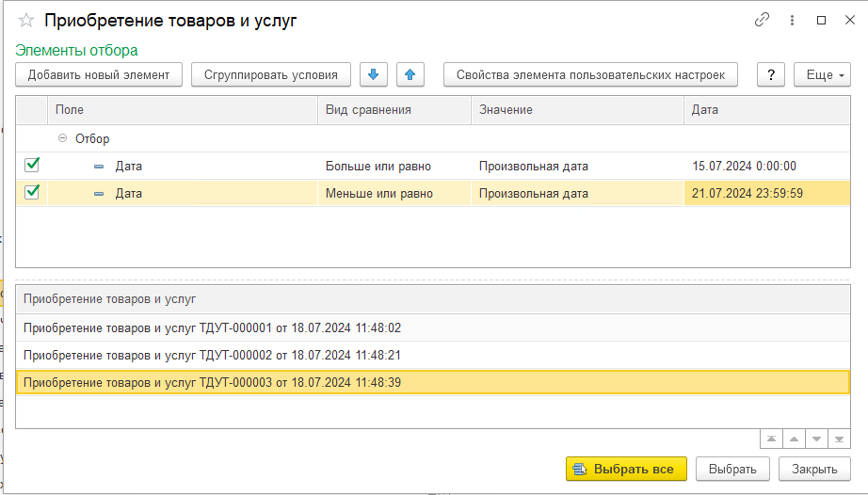
Task: Click the Отбор group label
Action: (x=92, y=139)
